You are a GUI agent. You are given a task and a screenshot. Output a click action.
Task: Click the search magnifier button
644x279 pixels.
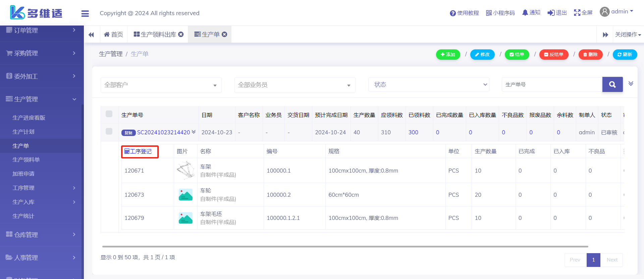point(612,85)
